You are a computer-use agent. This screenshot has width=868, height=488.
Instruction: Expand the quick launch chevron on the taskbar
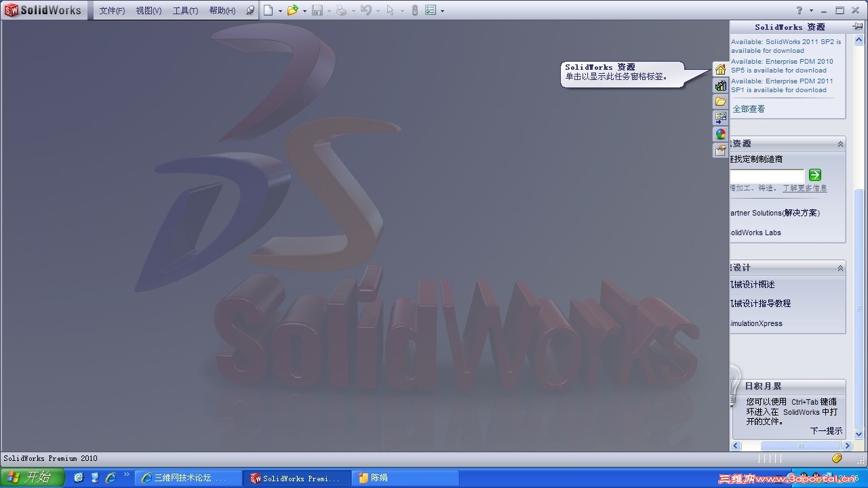point(126,475)
